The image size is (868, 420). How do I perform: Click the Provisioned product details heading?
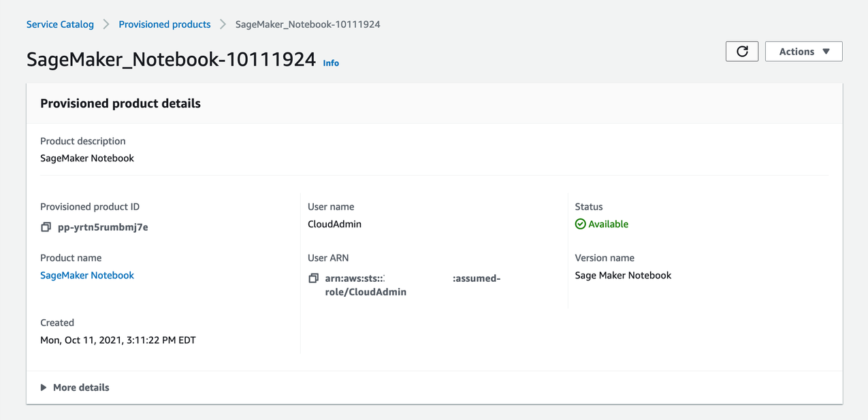tap(120, 103)
